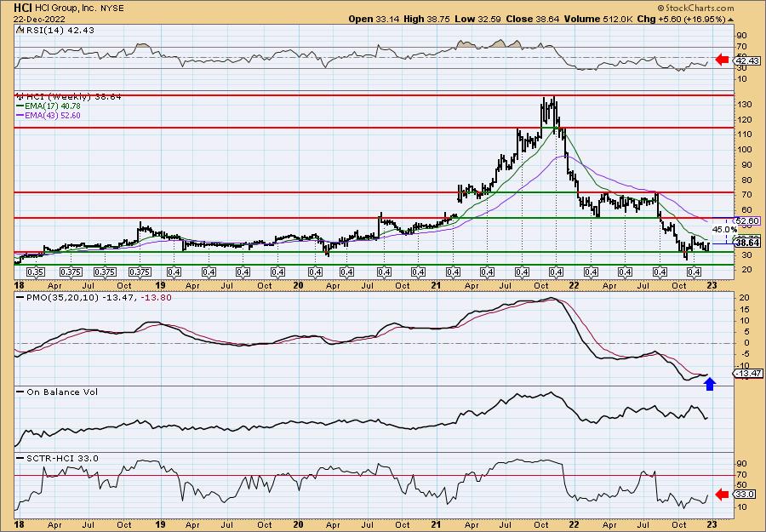This screenshot has width=766, height=532.
Task: Click the 100 price axis label
Action: pyautogui.click(x=744, y=150)
